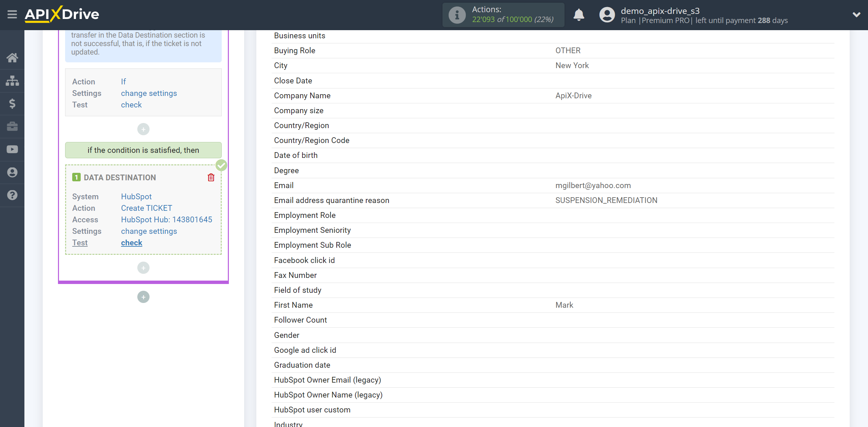Expand the account dropdown chevron
868x427 pixels.
point(856,15)
